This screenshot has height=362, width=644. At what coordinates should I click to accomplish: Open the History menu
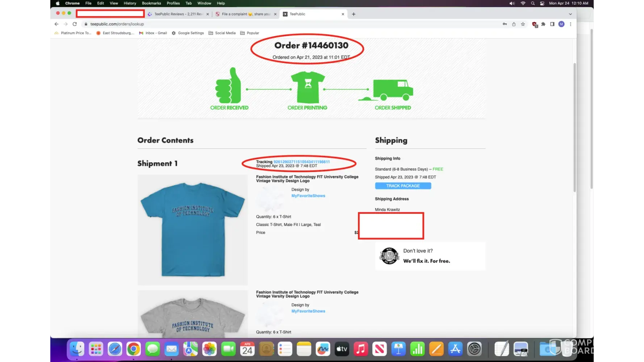tap(130, 3)
